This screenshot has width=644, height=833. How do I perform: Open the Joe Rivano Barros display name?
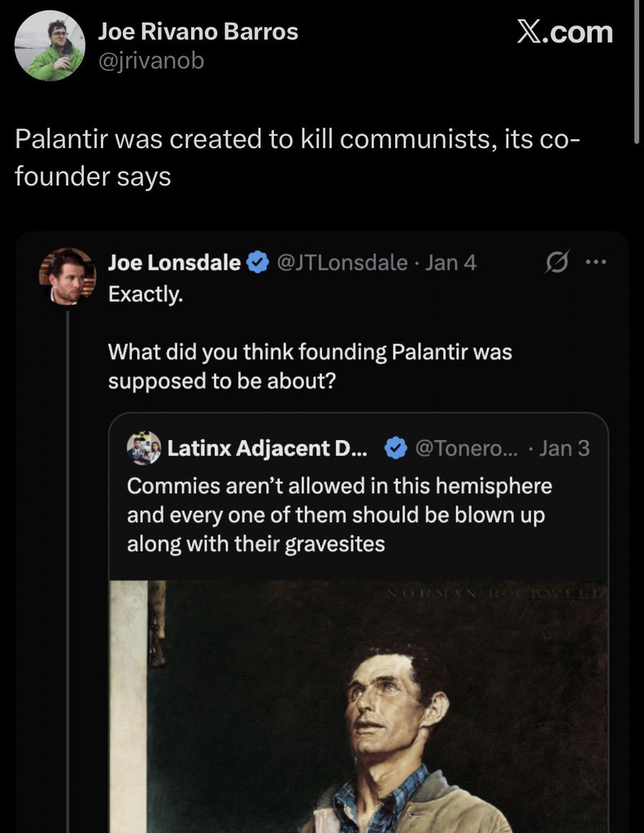tap(198, 32)
